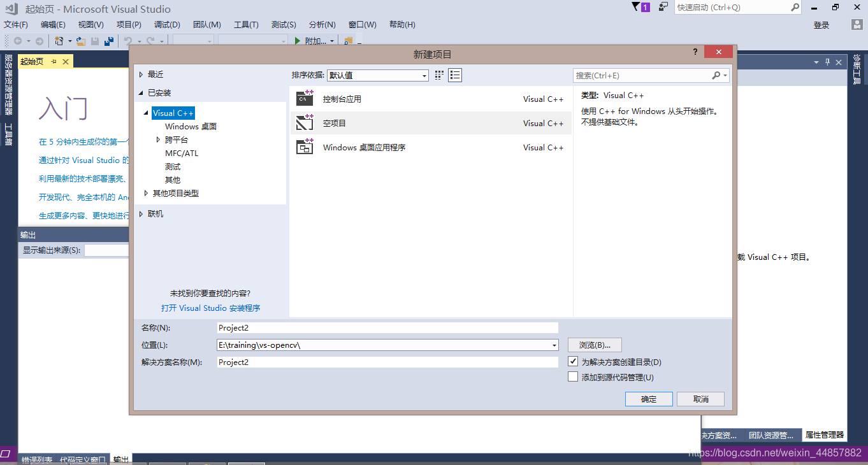Click the new project toolbar icon

tap(59, 41)
